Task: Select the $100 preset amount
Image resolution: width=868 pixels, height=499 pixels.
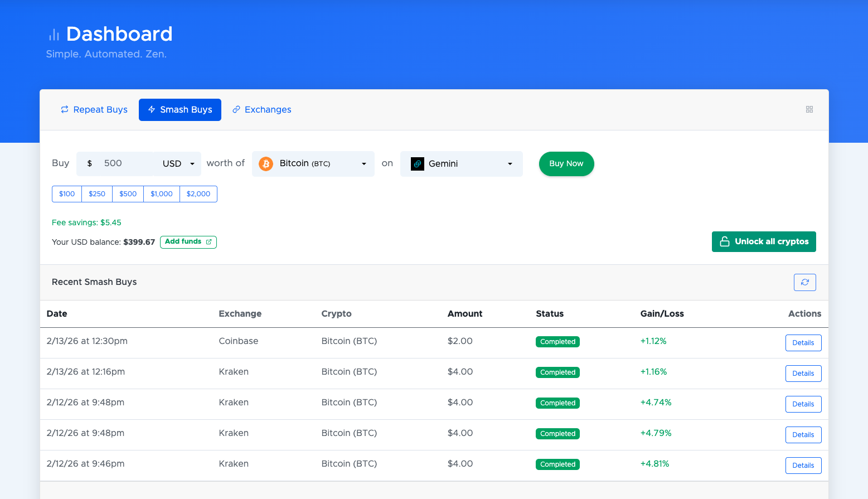Action: pyautogui.click(x=67, y=194)
